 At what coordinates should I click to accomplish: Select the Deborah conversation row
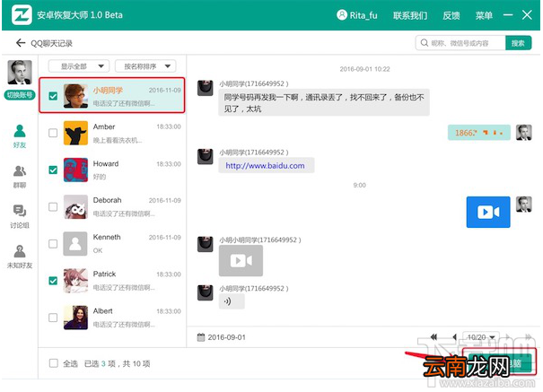click(x=112, y=207)
